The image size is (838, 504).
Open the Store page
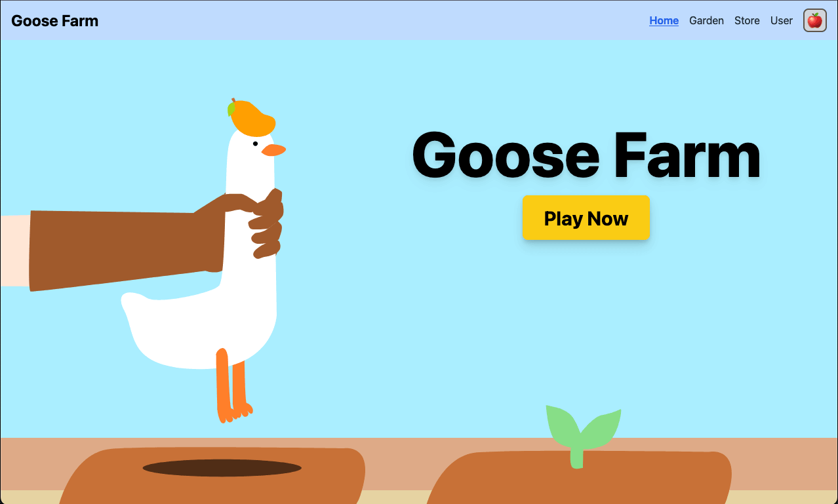pyautogui.click(x=747, y=20)
